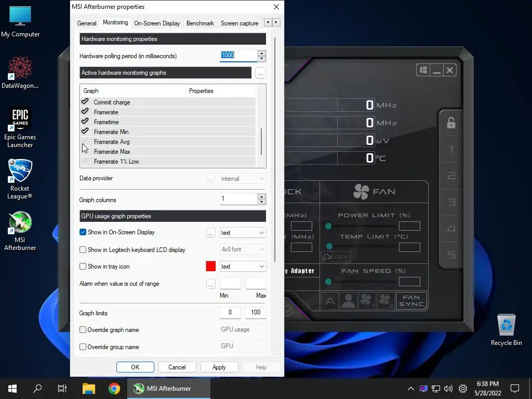Click the Afterburner profile lock icon
The height and width of the screenshot is (399, 532).
pos(451,123)
